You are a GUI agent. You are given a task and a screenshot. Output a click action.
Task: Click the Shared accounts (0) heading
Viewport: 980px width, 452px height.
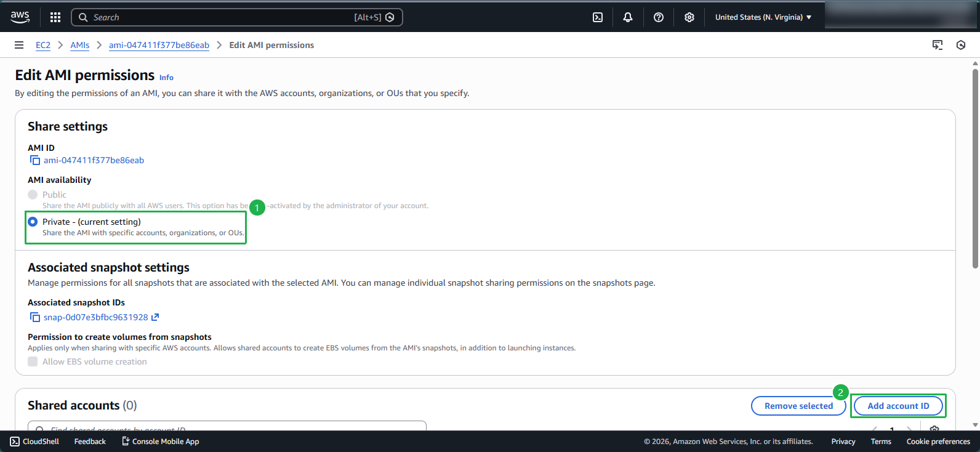pyautogui.click(x=82, y=405)
